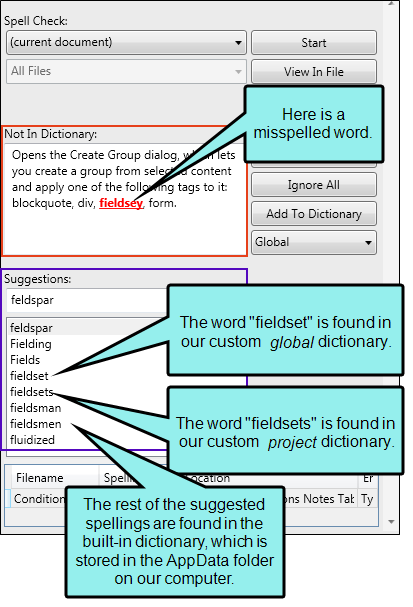
Task: Select feldspar in the suggestions list
Action: pyautogui.click(x=31, y=328)
